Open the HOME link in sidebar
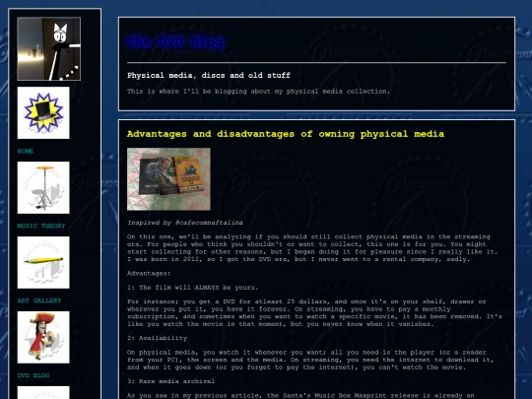Image resolution: width=532 pixels, height=399 pixels. pyautogui.click(x=26, y=151)
